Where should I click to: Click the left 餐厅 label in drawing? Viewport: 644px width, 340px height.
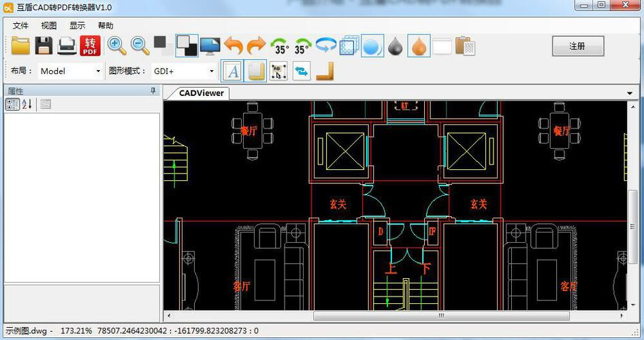248,131
